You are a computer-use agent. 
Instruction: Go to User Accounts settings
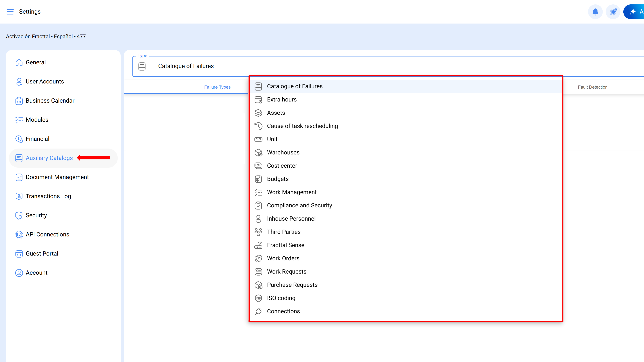[x=45, y=81]
